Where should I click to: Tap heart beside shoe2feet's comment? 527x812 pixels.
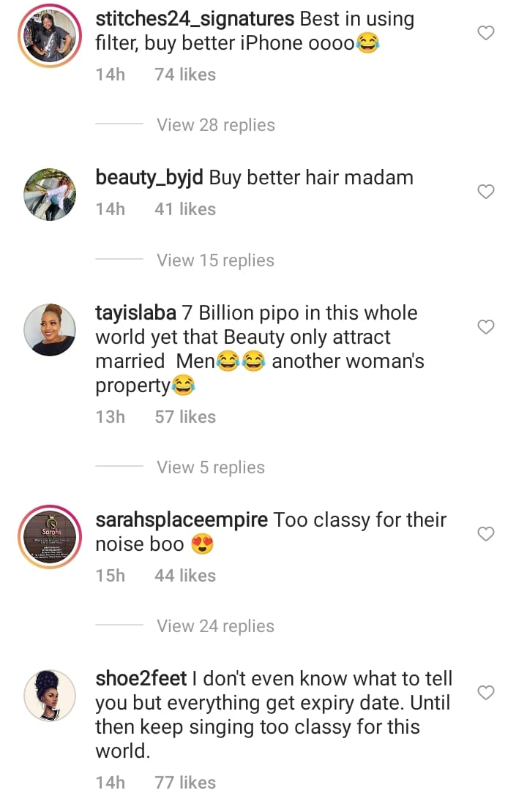pyautogui.click(x=485, y=692)
